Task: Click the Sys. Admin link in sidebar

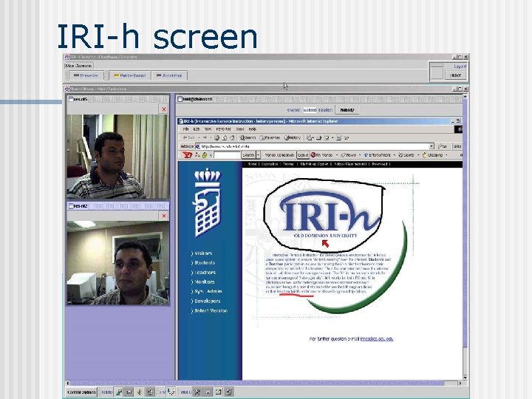Action: (x=207, y=291)
